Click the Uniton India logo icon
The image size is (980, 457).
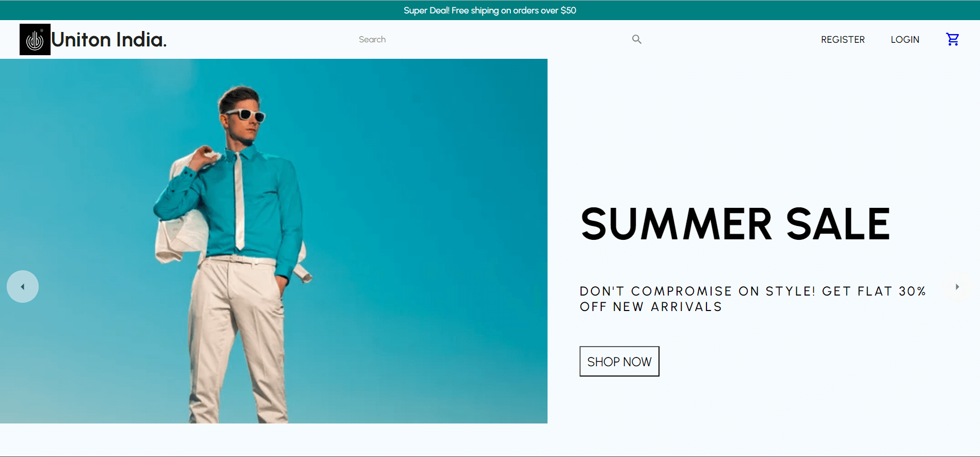[35, 40]
